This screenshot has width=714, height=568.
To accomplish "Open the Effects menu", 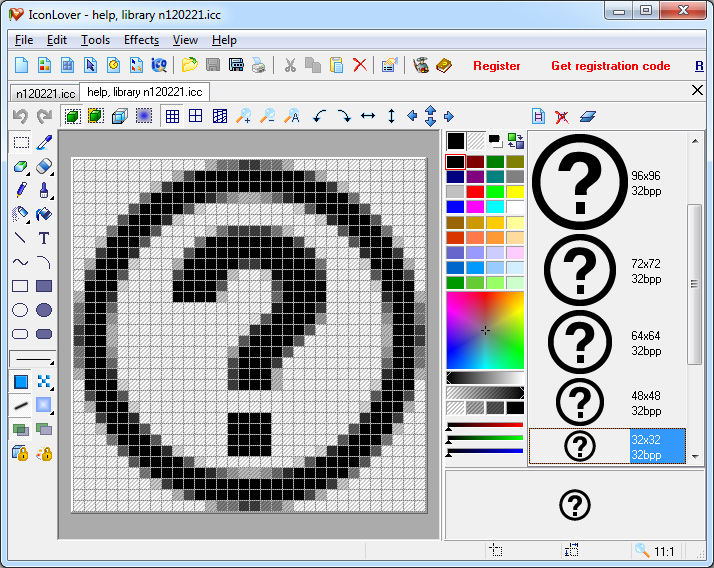I will tap(141, 40).
